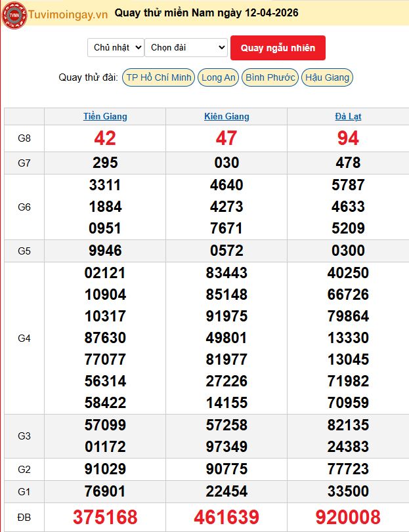This screenshot has height=532, width=409.
Task: Open the Chủ nhật day dropdown
Action: pyautogui.click(x=116, y=47)
